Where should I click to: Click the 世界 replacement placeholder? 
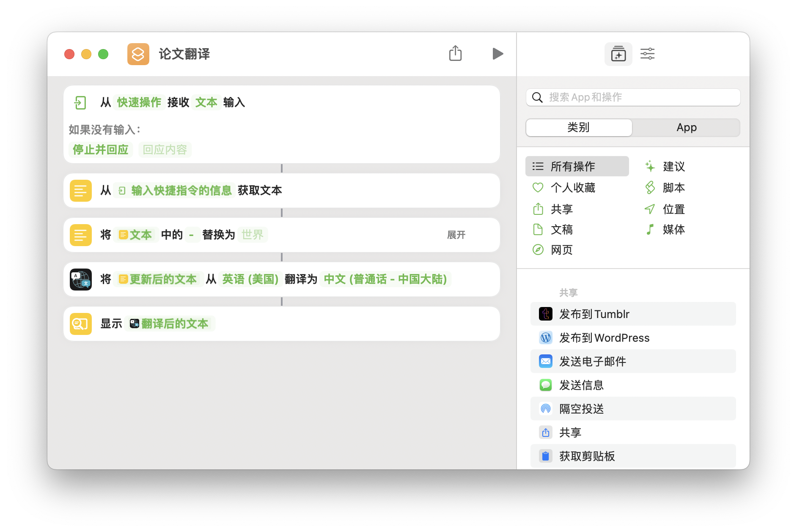point(252,235)
